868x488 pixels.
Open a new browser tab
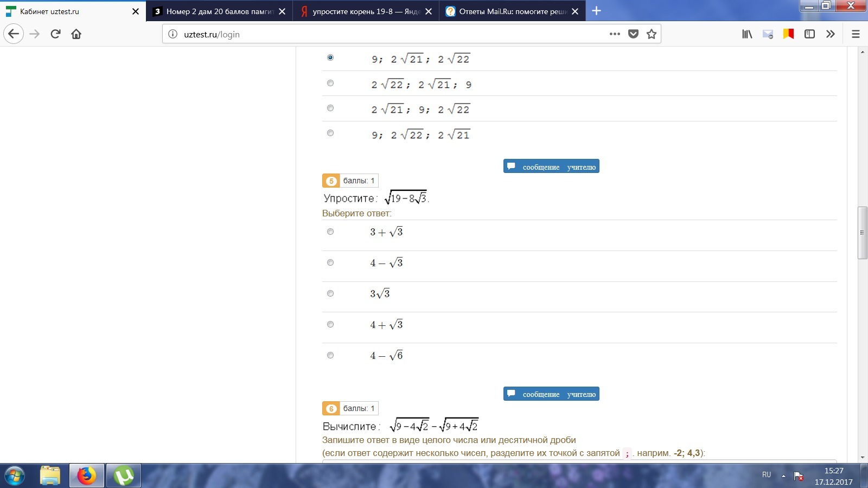(x=596, y=11)
